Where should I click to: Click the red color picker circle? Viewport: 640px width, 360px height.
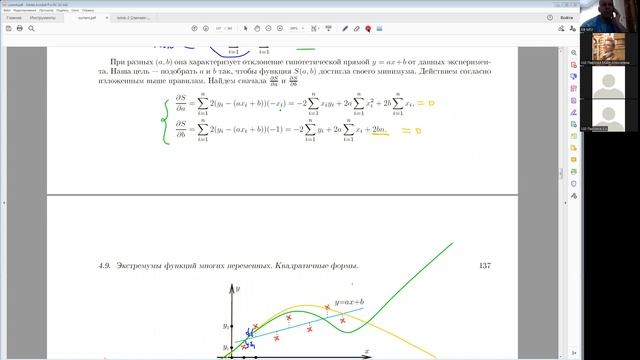(368, 29)
